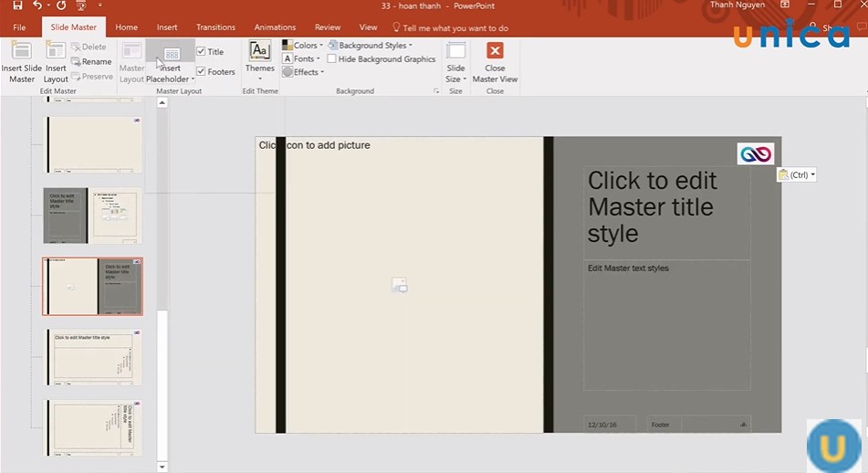
Task: Open the Paste Options (Ctrl) button
Action: (x=796, y=174)
